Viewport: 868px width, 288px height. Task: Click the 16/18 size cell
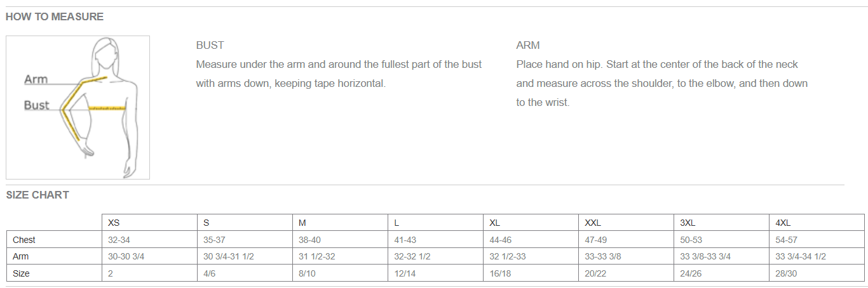[x=501, y=273]
